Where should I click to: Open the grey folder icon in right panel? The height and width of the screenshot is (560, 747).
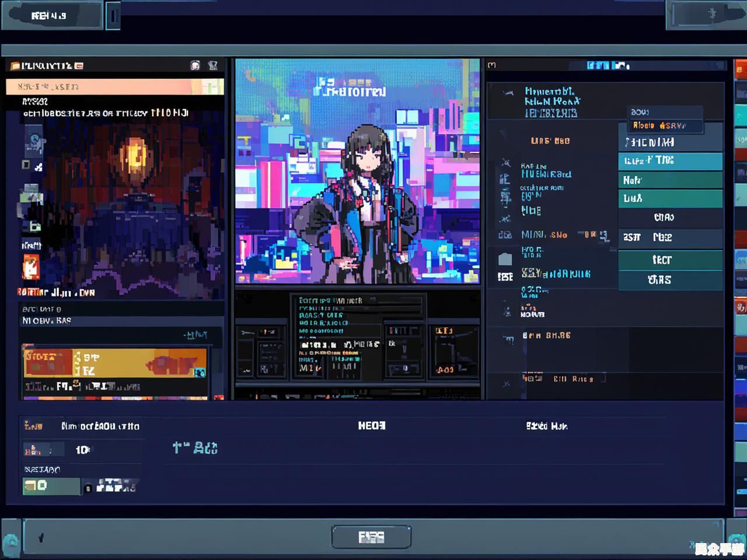pyautogui.click(x=505, y=258)
